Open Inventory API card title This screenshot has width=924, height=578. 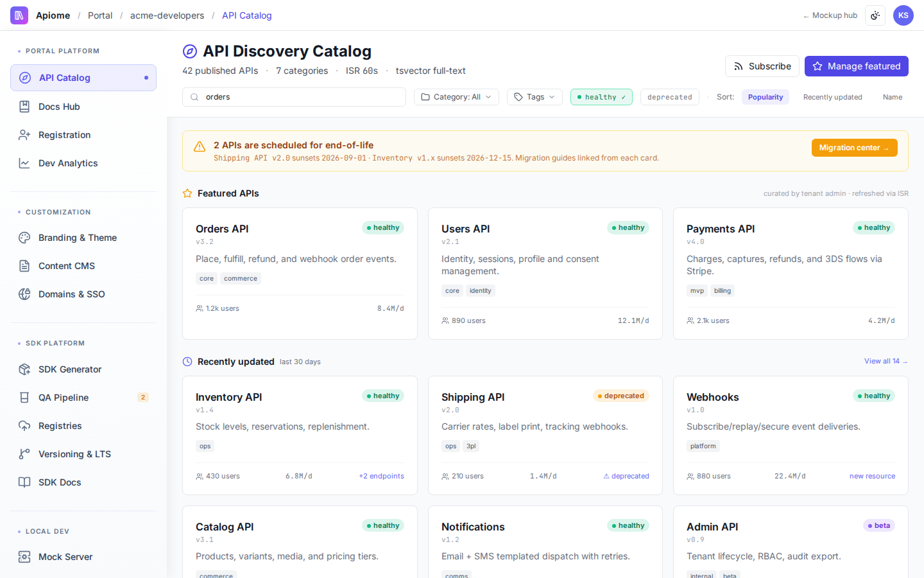228,397
